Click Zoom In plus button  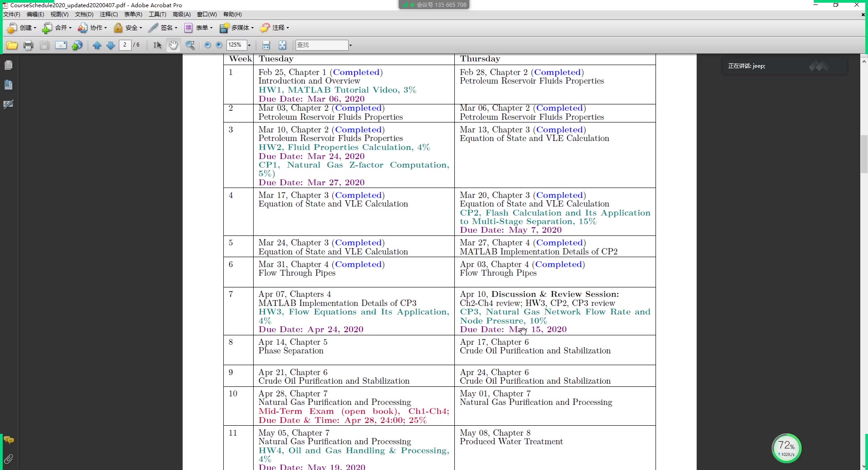pos(219,45)
